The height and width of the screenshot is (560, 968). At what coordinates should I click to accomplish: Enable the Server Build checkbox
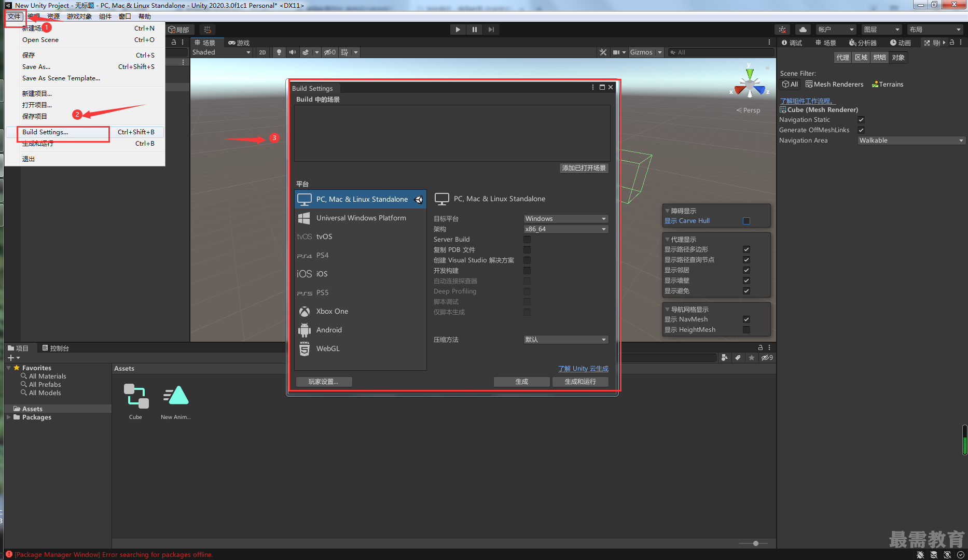pyautogui.click(x=527, y=240)
